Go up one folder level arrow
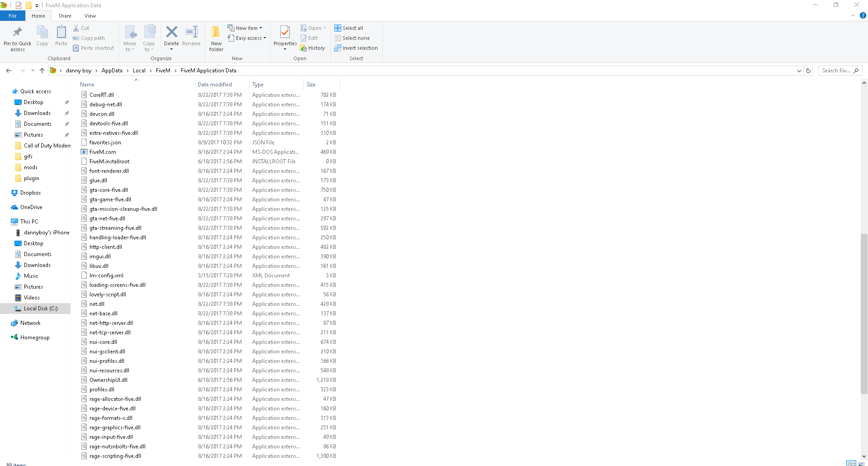 [x=42, y=71]
